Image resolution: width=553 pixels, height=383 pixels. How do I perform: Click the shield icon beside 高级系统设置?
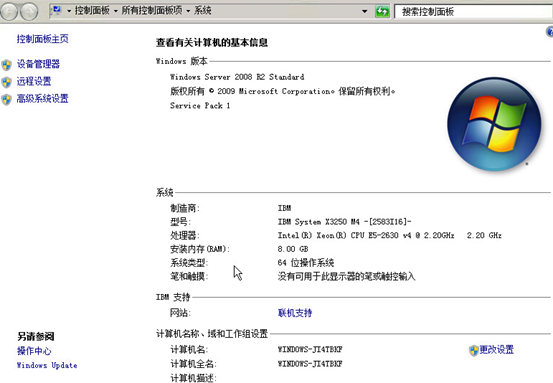tap(6, 99)
